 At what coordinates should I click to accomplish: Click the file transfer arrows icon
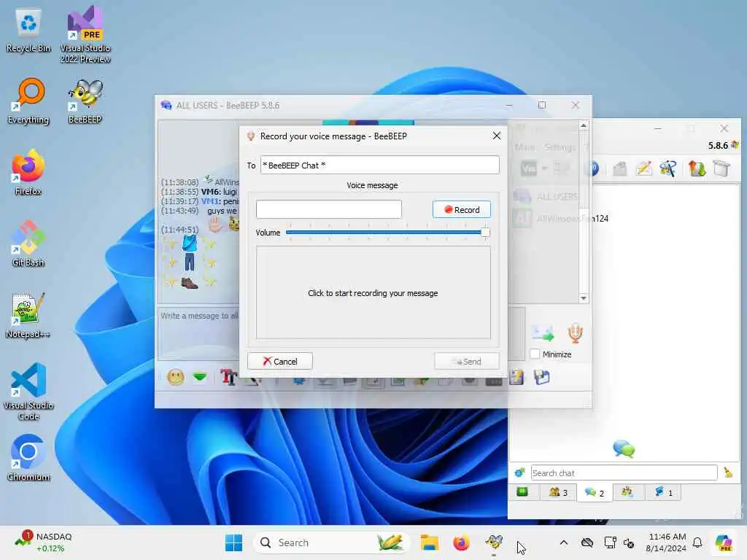pyautogui.click(x=697, y=168)
